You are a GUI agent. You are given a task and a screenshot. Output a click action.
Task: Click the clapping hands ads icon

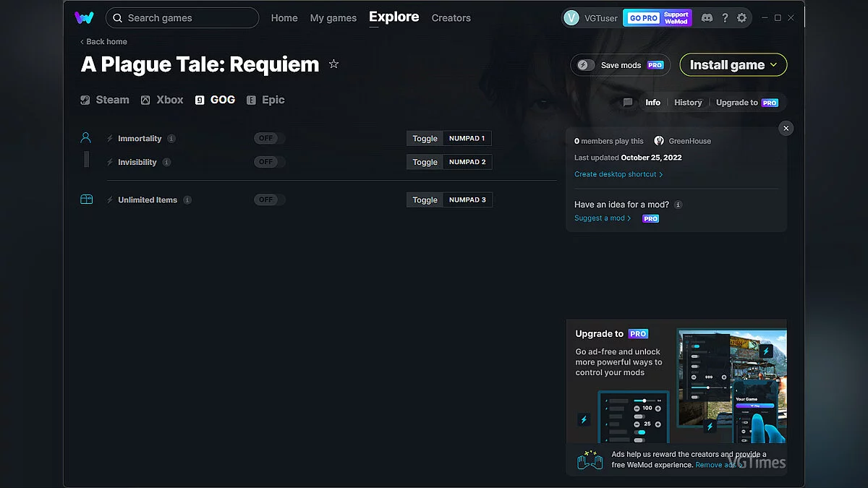590,460
